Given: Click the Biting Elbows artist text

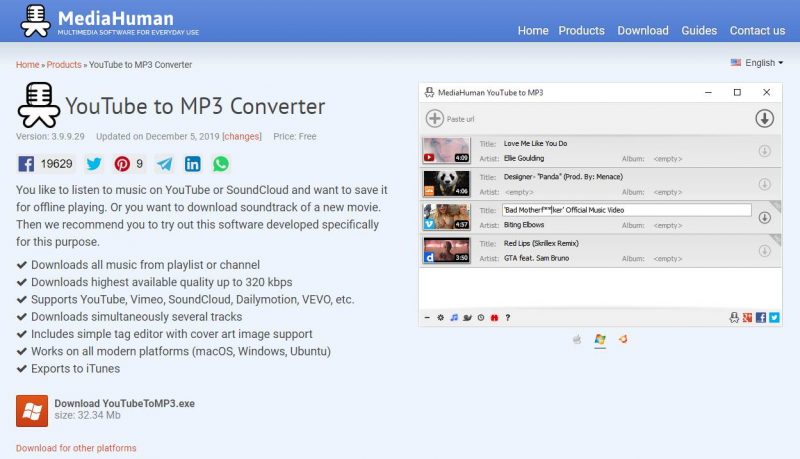Looking at the screenshot, I should [x=524, y=225].
